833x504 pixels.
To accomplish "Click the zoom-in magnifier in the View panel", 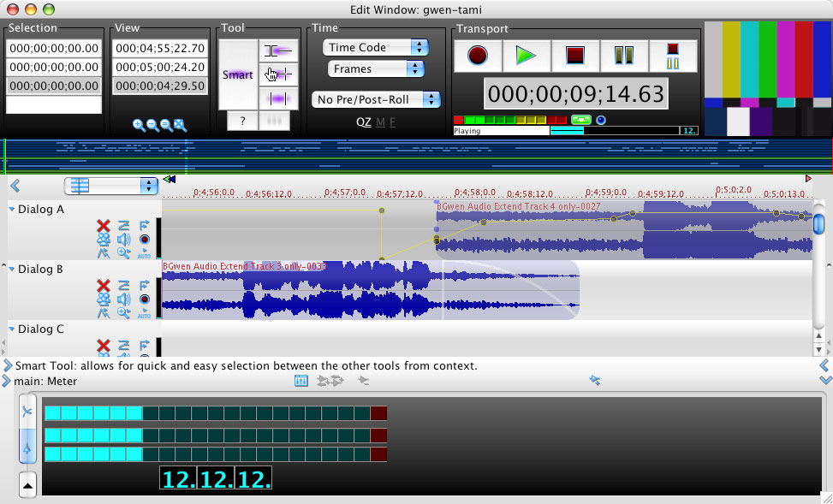I will click(x=140, y=125).
